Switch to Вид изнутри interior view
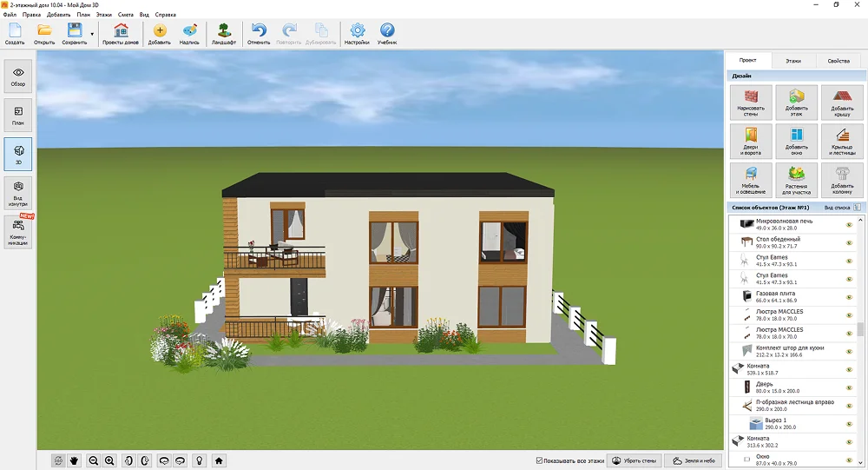Viewport: 868px width, 470px height. point(18,193)
